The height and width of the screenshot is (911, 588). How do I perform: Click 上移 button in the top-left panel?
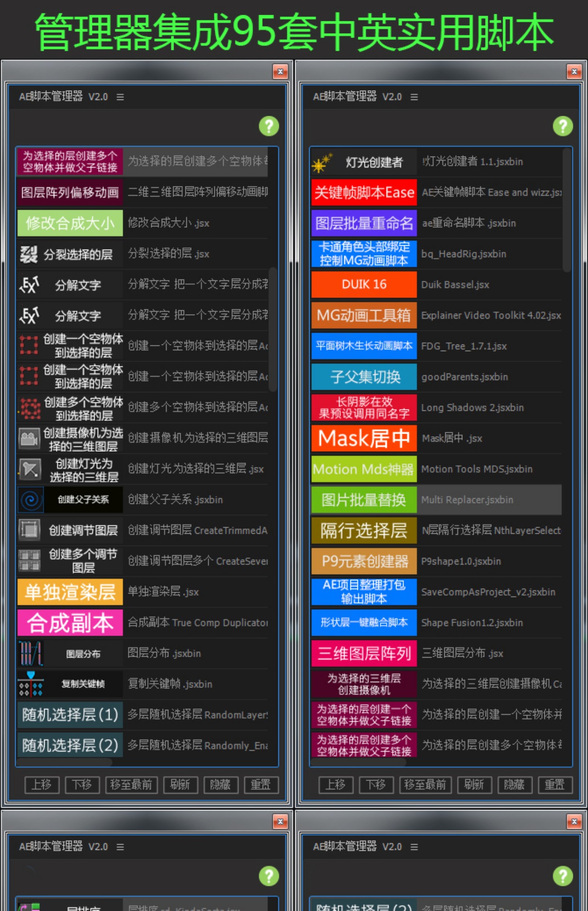click(x=42, y=785)
